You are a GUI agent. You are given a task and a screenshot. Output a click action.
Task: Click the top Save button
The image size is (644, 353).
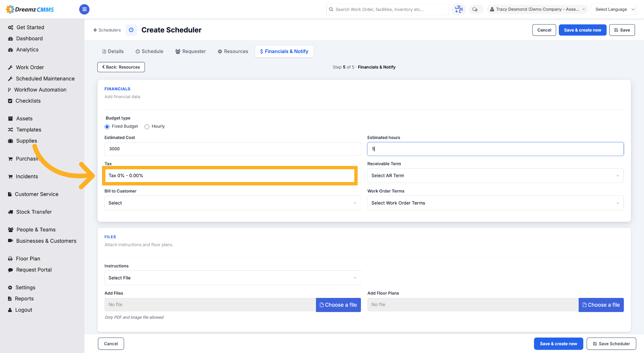pos(622,30)
